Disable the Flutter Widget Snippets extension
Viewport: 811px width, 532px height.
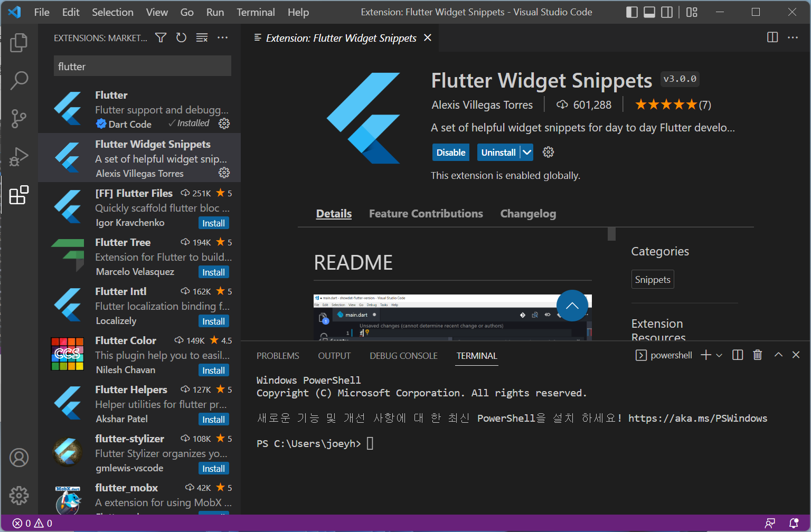[x=451, y=152]
